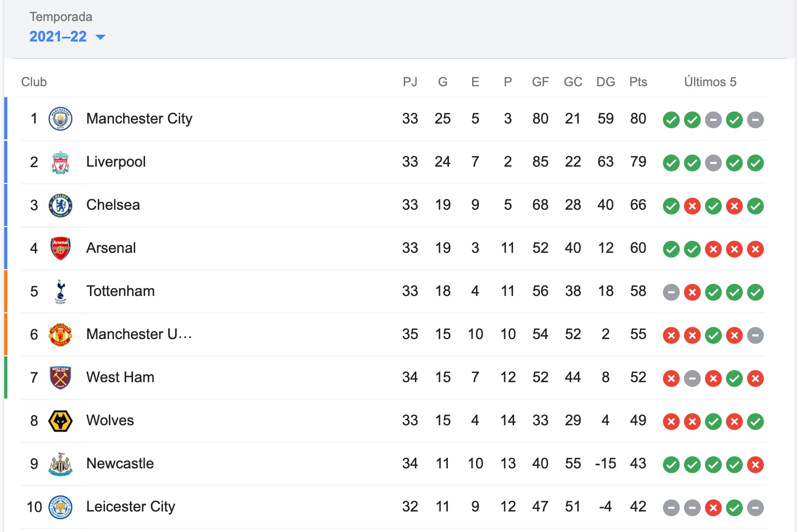Click the Leicester City fox badge
This screenshot has width=797, height=532.
(x=60, y=507)
